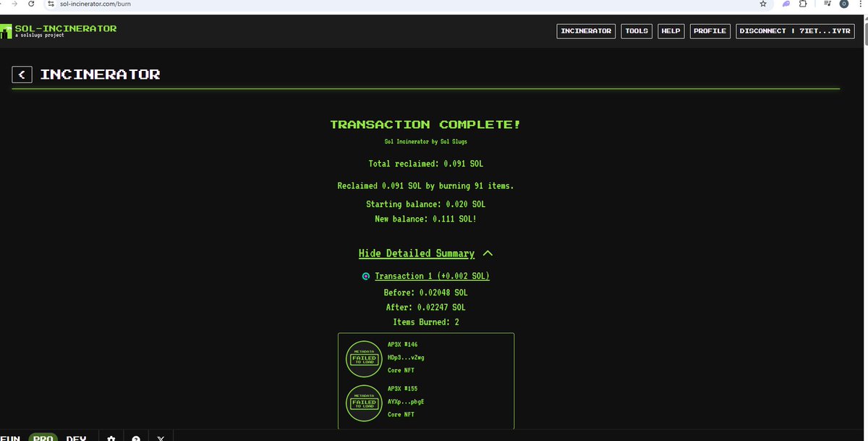
Task: Open the HELP nav button
Action: click(x=671, y=31)
